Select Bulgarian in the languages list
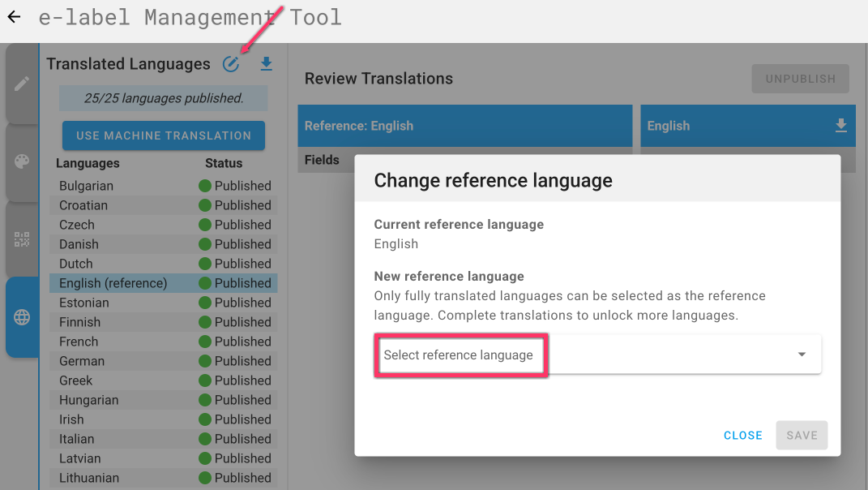This screenshot has height=490, width=868. click(86, 186)
